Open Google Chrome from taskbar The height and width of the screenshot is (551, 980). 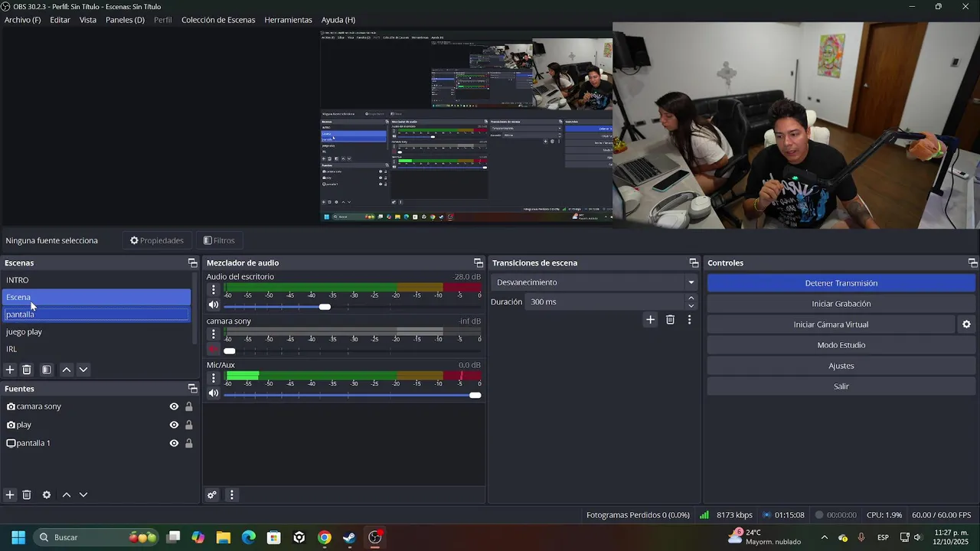click(325, 537)
